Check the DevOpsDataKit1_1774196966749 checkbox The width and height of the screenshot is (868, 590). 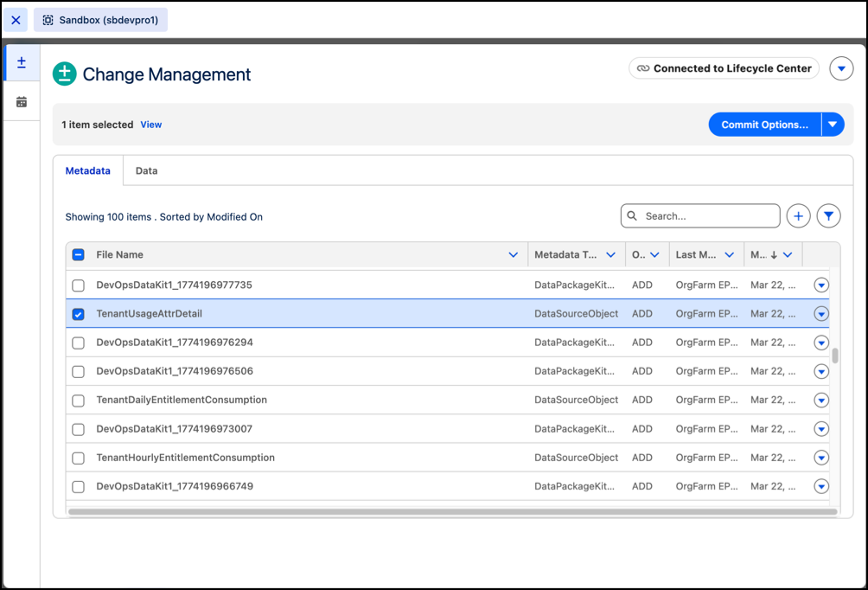click(x=78, y=487)
